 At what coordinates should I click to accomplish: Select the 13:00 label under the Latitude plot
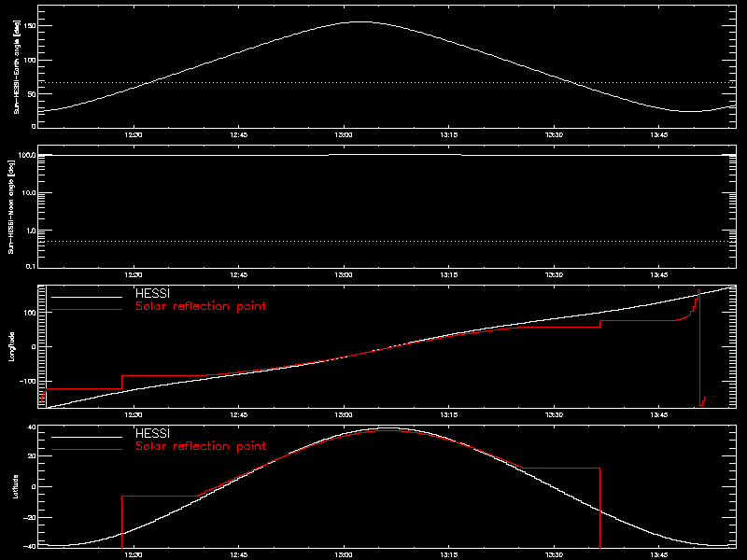pyautogui.click(x=344, y=555)
